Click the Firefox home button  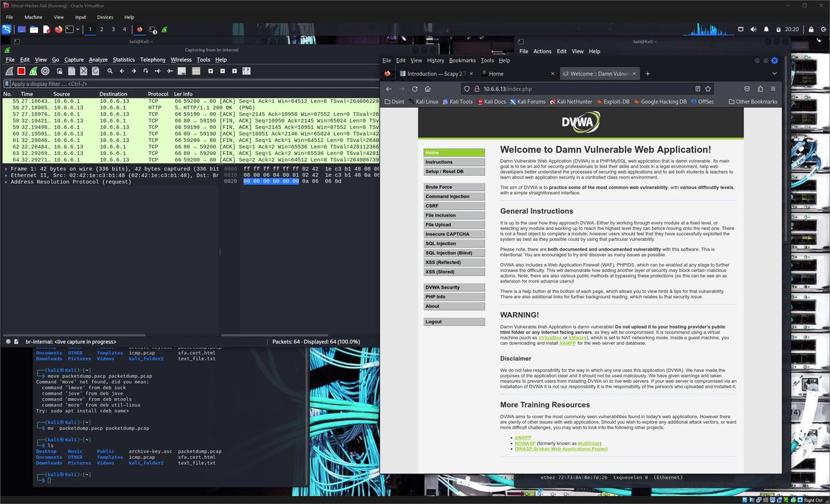[428, 89]
